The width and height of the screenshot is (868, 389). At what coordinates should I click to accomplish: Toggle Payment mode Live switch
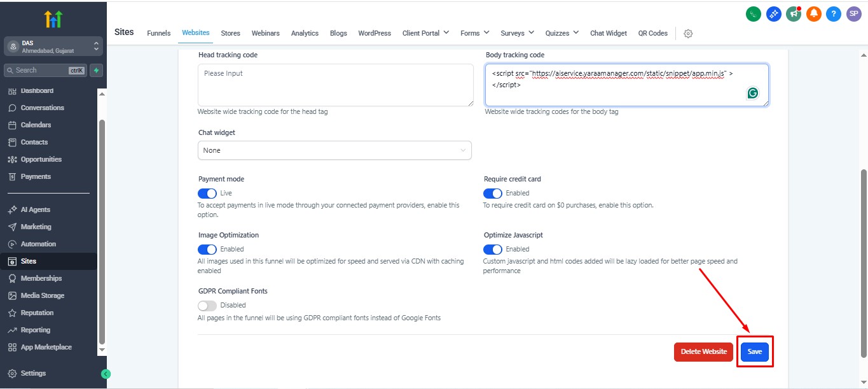(x=207, y=193)
